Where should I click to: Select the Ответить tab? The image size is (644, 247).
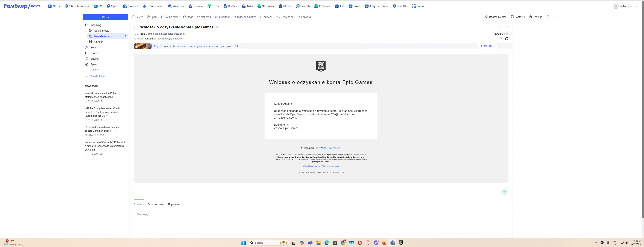pyautogui.click(x=139, y=205)
